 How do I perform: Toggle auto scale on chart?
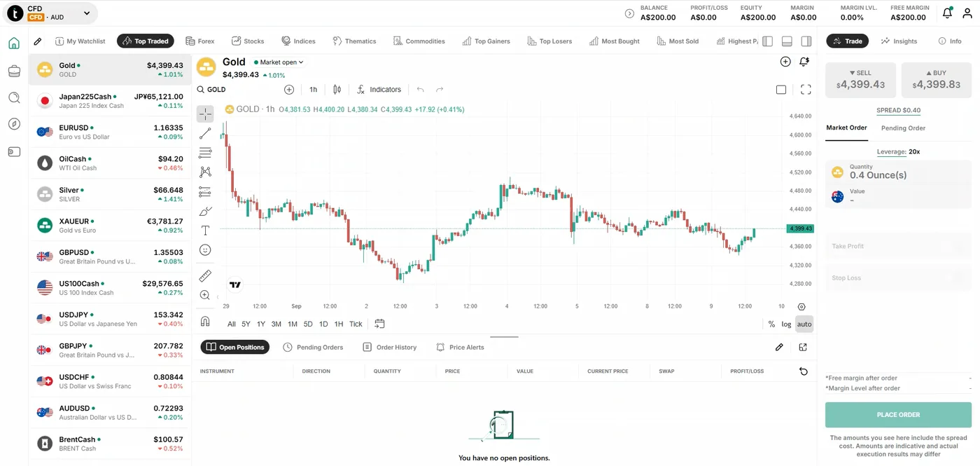(804, 324)
